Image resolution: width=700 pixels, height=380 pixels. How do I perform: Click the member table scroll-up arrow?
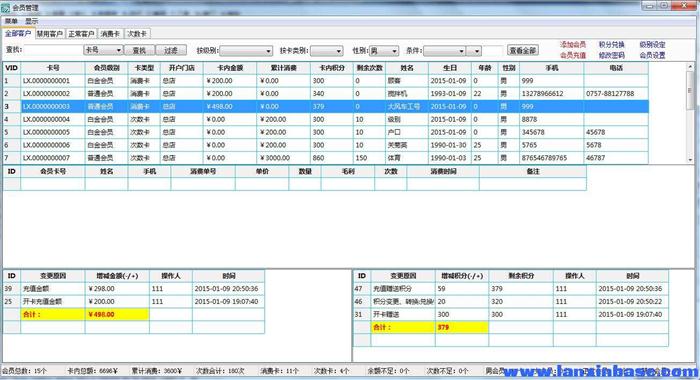(x=690, y=67)
